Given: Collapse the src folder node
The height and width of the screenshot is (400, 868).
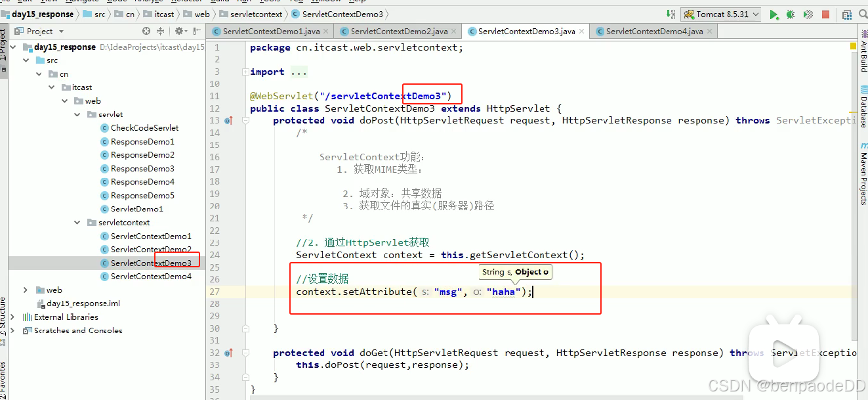Looking at the screenshot, I should tap(26, 60).
